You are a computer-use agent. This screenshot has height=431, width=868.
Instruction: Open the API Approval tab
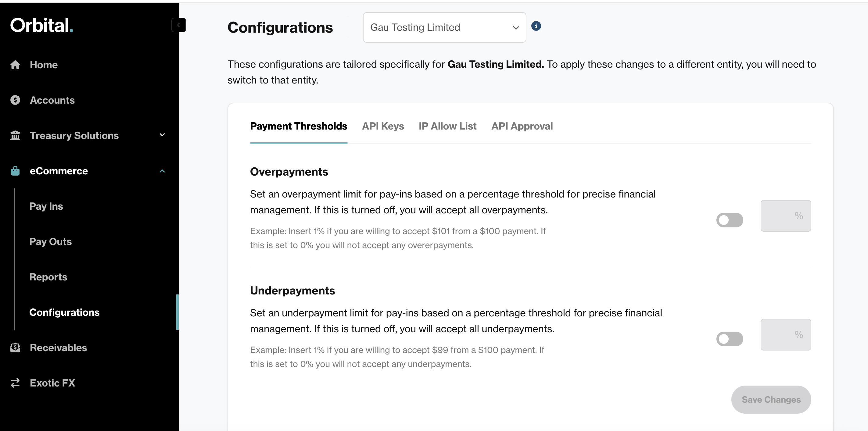[x=522, y=126]
